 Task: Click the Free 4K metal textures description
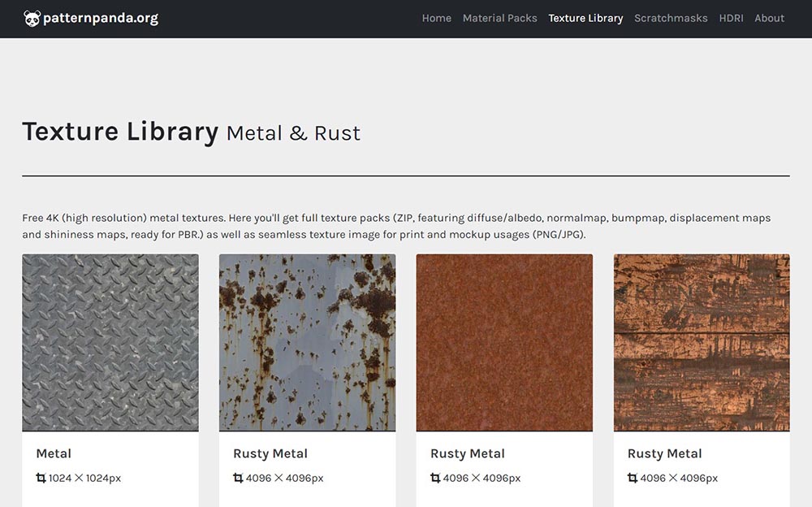[396, 226]
